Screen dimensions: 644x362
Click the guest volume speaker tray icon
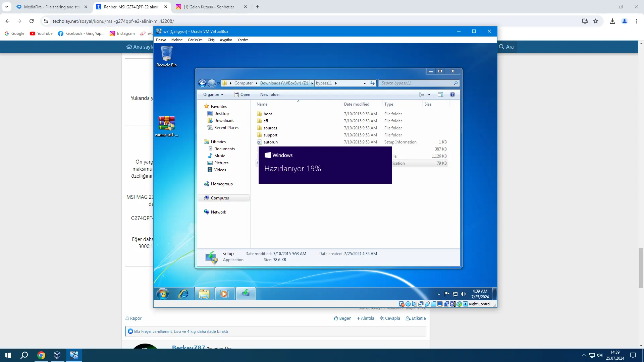463,294
